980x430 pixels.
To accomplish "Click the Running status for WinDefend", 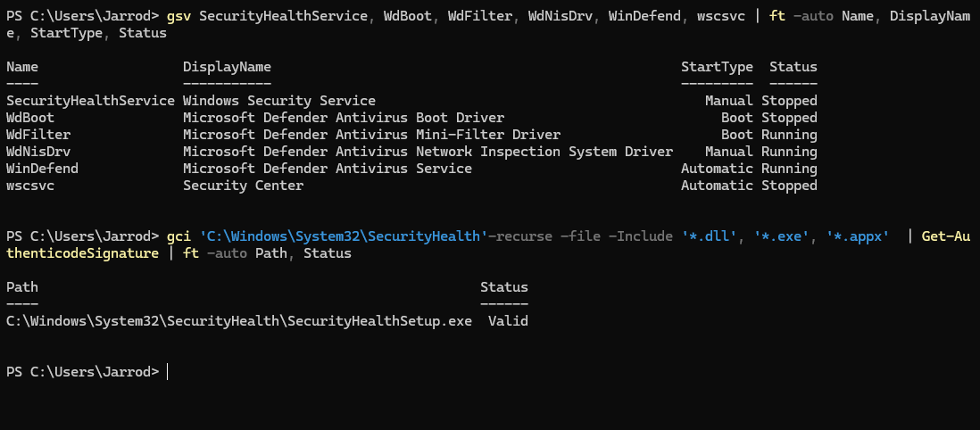I will click(x=789, y=168).
